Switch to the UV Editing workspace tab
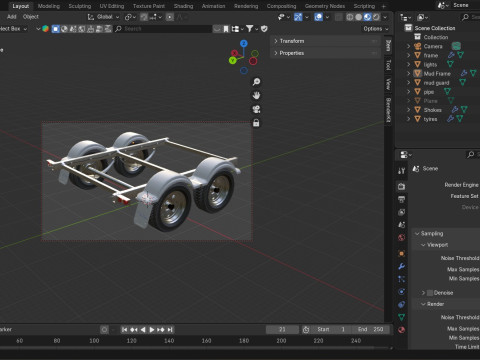The height and width of the screenshot is (360, 480). pyautogui.click(x=112, y=6)
